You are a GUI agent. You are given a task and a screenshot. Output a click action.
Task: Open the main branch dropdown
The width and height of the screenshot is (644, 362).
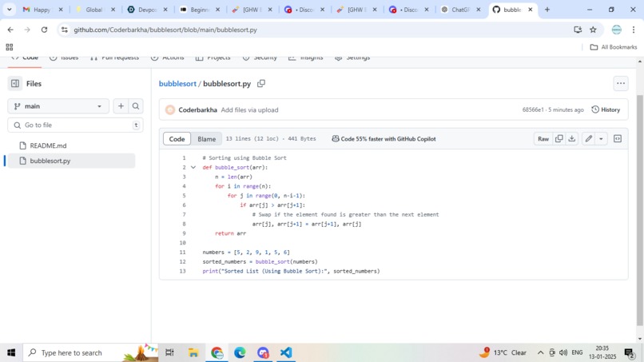coord(58,106)
